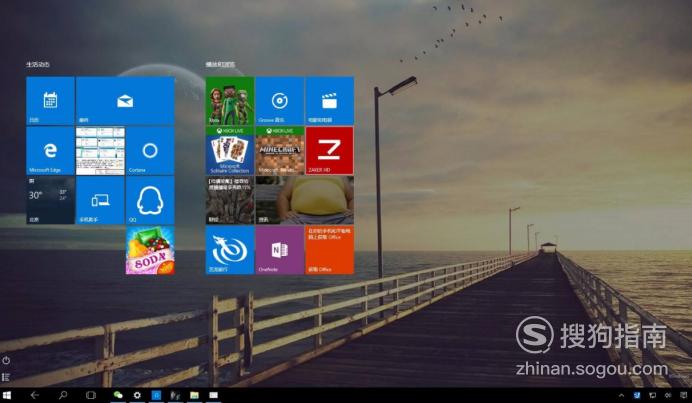The image size is (692, 403).
Task: Open the Groove Music tile
Action: [280, 101]
